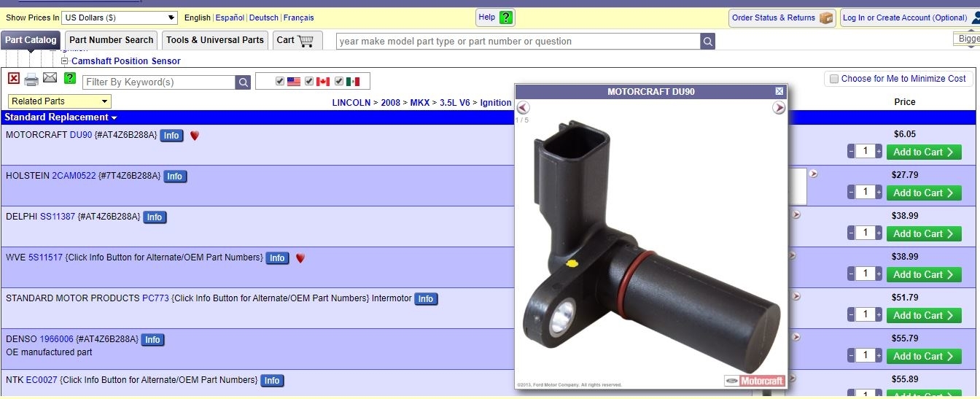This screenshot has height=399, width=980.
Task: Open part number link PC773
Action: pos(155,298)
